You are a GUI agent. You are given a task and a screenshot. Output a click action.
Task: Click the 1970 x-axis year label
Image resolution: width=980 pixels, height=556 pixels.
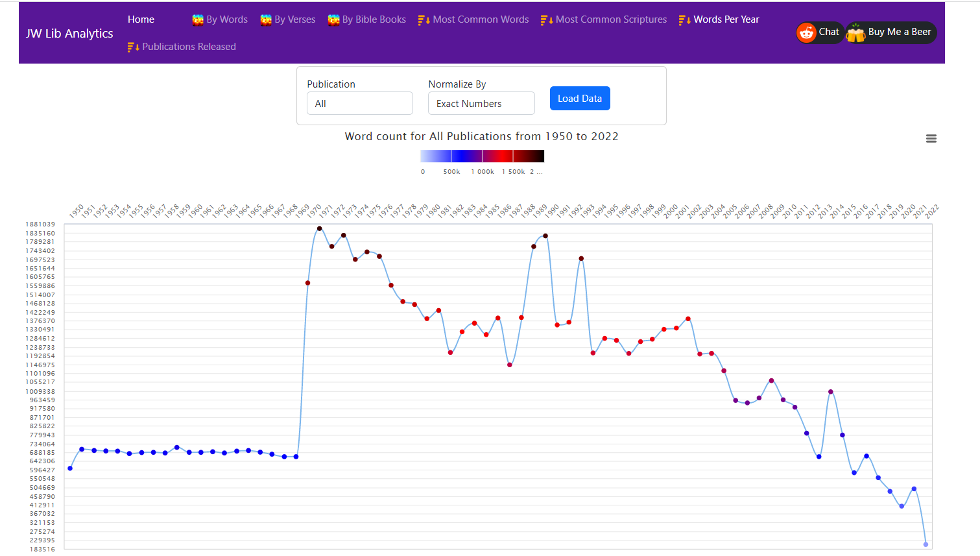[x=314, y=211]
